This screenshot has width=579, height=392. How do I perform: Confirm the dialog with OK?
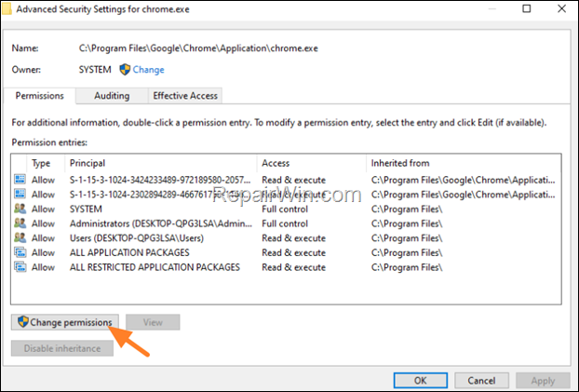click(421, 380)
